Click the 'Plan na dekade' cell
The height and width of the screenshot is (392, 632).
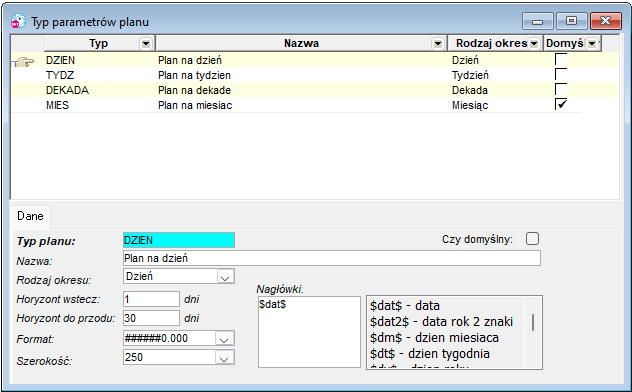pos(302,90)
